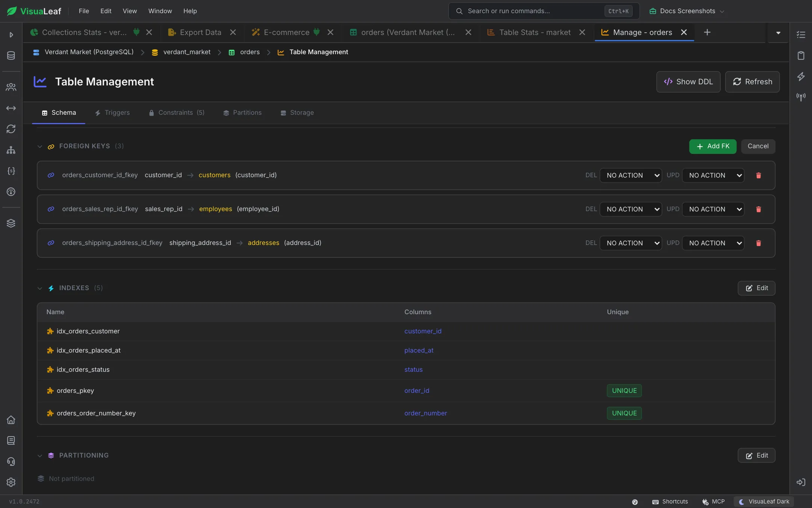812x508 pixels.
Task: Click the VisuaLeaf leaf logo
Action: tap(12, 11)
